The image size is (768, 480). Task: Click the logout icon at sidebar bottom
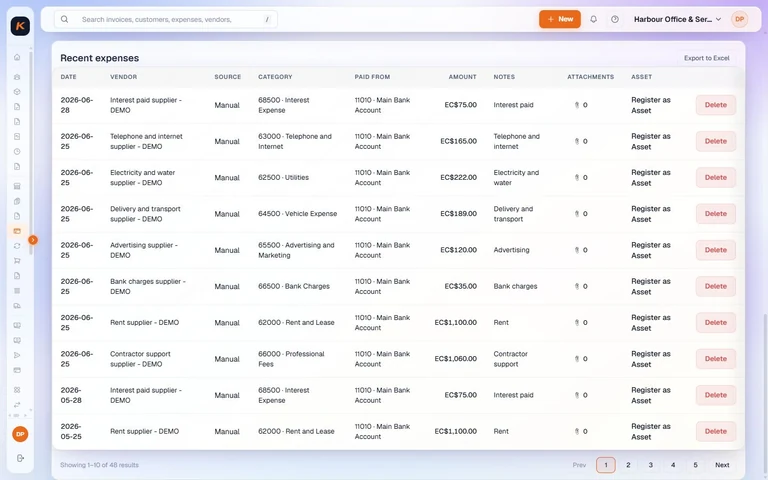[20, 458]
